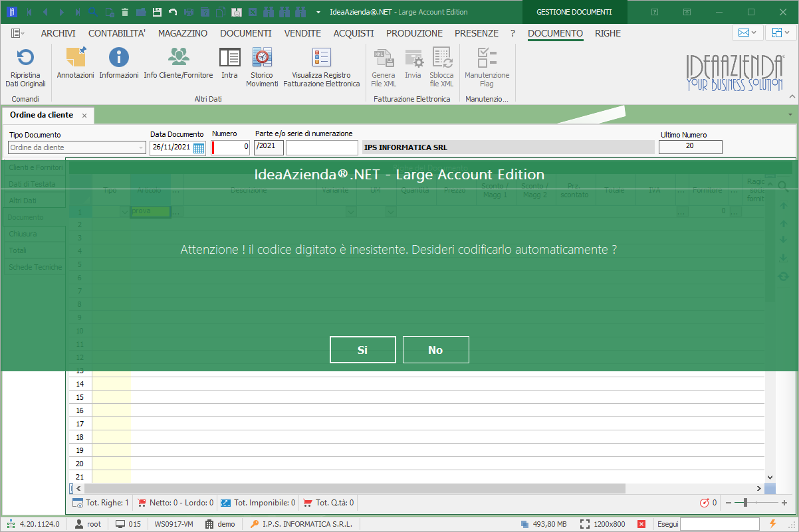The image size is (799, 532).
Task: Open the PRESENZE menu
Action: [x=477, y=33]
